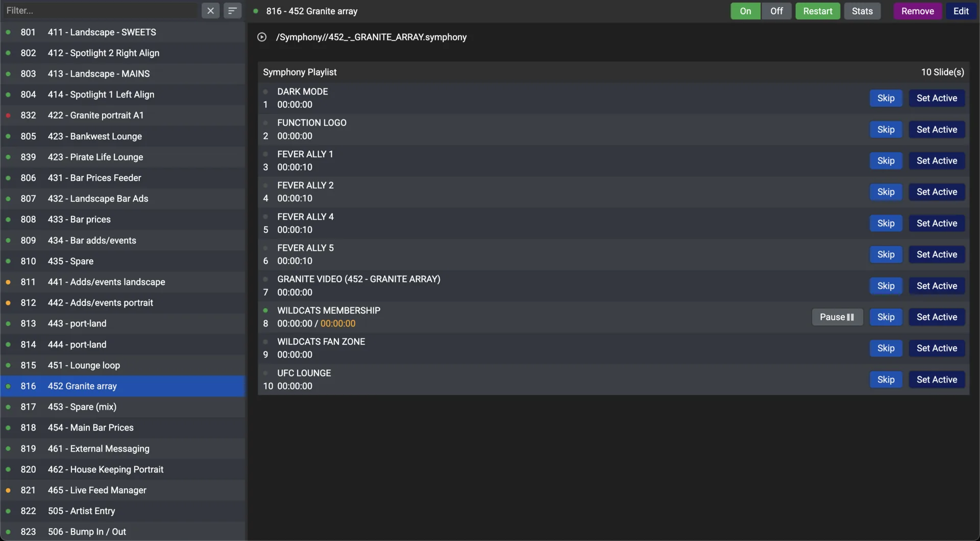Skip the FEVER ALLY 5 slide
Screen dimensions: 980x541
coord(886,254)
